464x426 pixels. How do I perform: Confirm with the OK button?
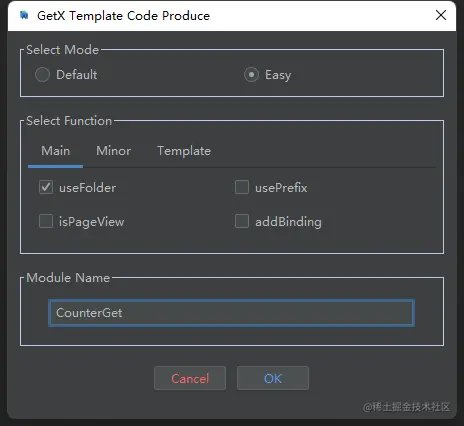point(273,378)
